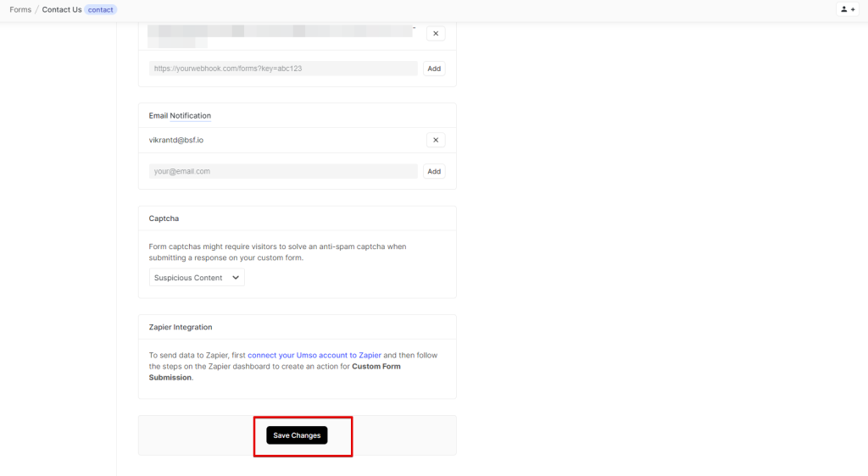Focus the webhook URL input field
Viewport: 868px width, 476px height.
point(283,69)
